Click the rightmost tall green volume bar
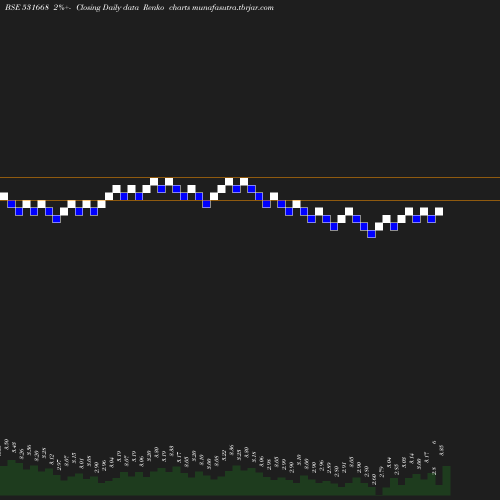The image size is (500, 500). [x=447, y=480]
